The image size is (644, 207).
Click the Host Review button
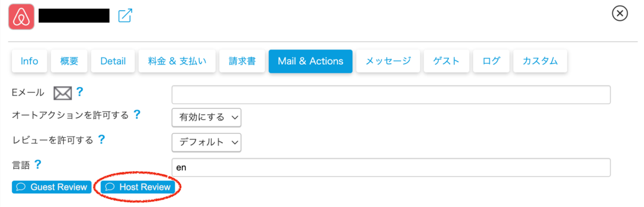tap(138, 187)
